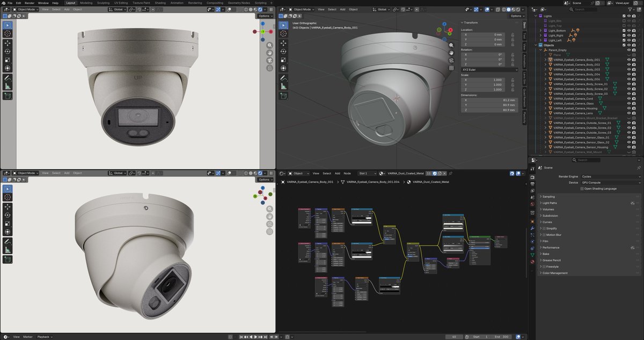Open the Marker menu in timeline
The image size is (644, 340).
coord(27,337)
